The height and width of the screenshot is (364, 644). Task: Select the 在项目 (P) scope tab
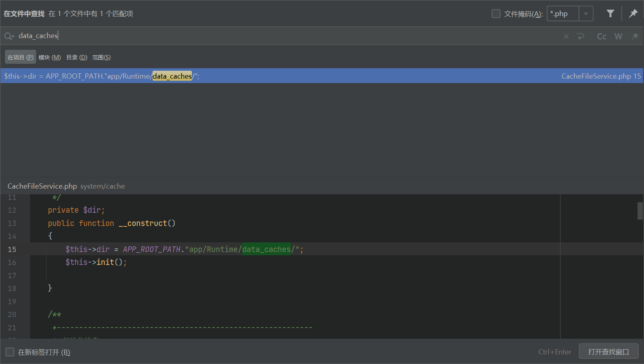click(x=20, y=57)
